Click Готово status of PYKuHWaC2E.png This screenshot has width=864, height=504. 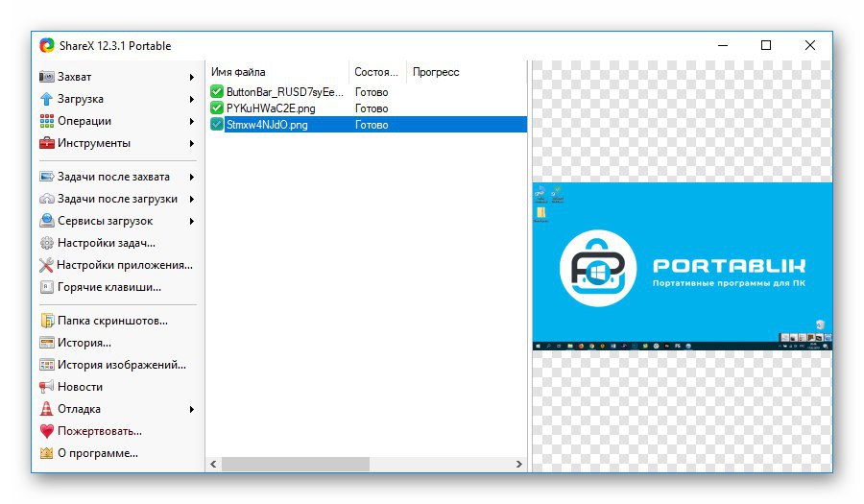[x=372, y=108]
